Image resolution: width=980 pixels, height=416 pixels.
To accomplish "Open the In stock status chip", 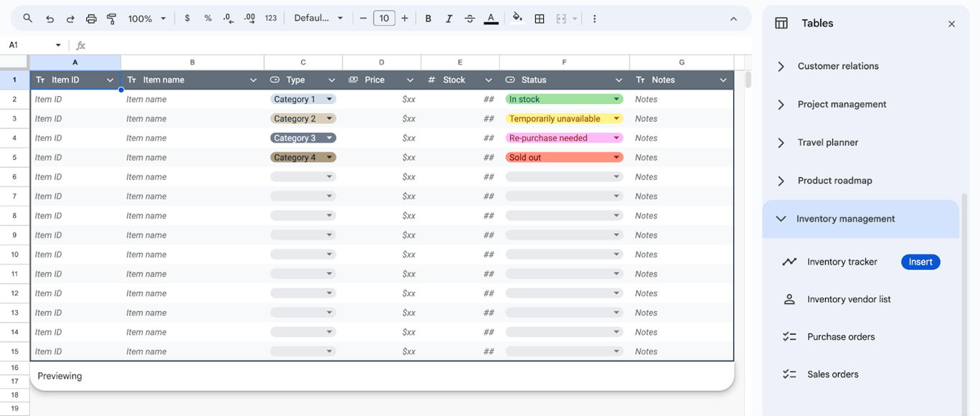I will (564, 99).
